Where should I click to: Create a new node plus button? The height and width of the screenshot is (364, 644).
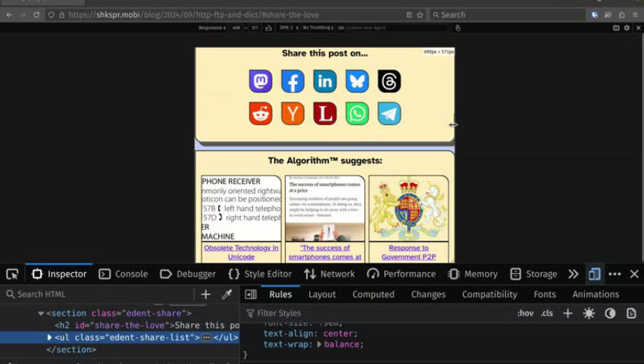point(206,294)
